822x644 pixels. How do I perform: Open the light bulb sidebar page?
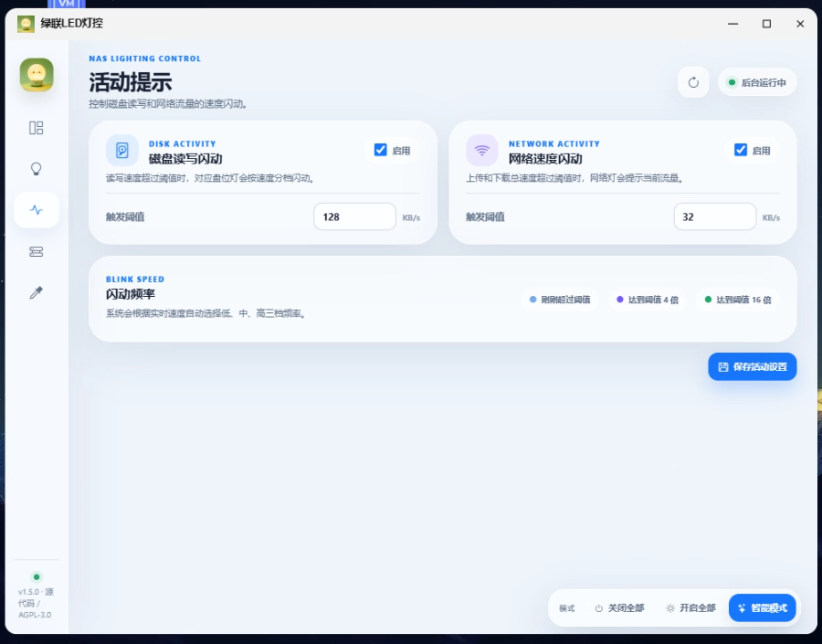coord(37,169)
